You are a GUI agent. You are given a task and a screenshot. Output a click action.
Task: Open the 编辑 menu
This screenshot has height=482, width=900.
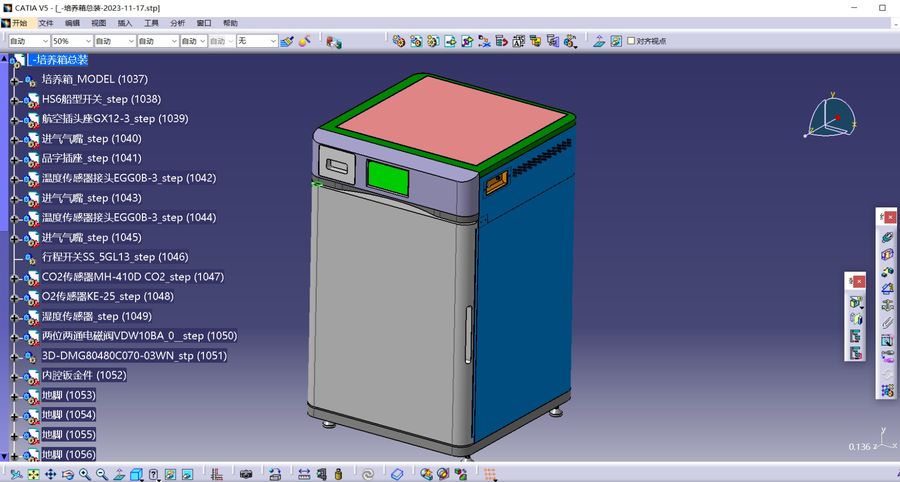(72, 23)
